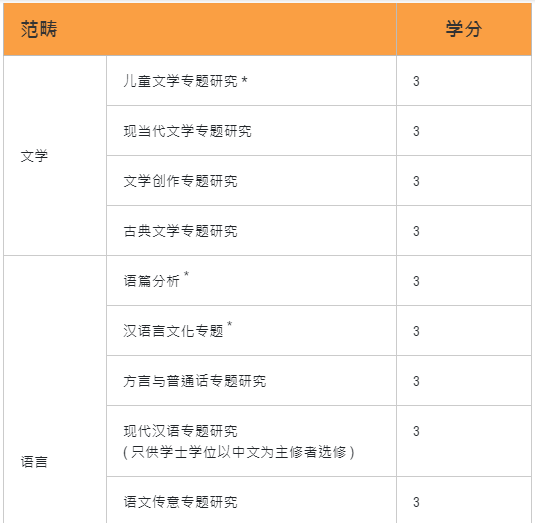
Task: Click the credit value for 语文传意专题研究
Action: click(x=416, y=502)
